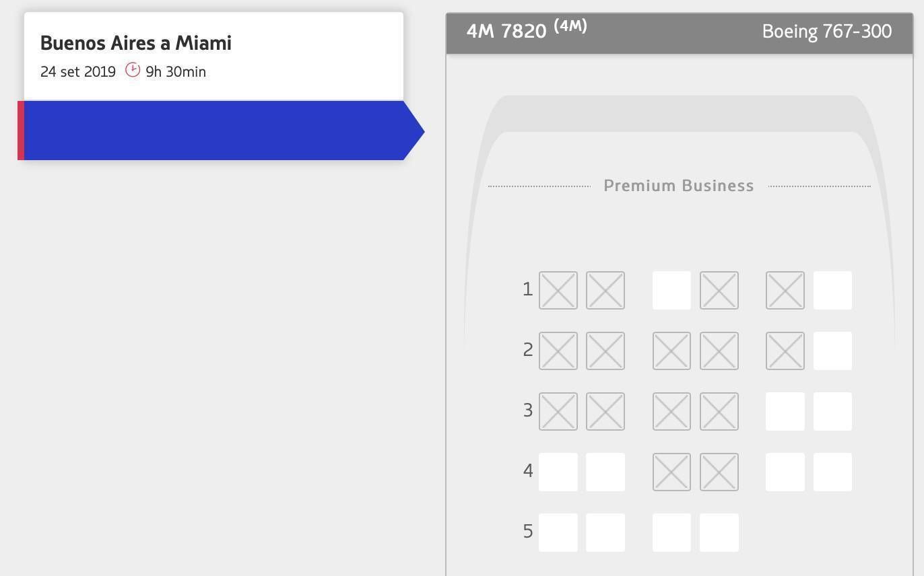This screenshot has height=576, width=924.
Task: Click the occupied middle-left seat in row 4
Action: click(x=671, y=472)
